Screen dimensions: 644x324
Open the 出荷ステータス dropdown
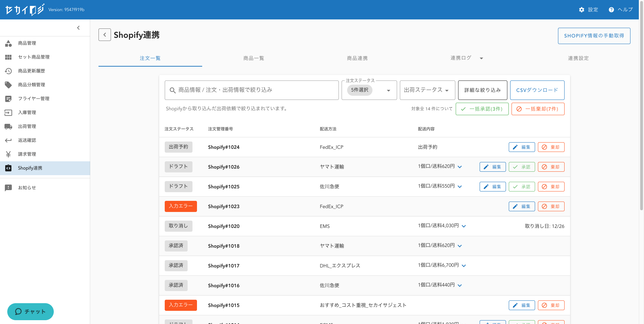(x=426, y=90)
